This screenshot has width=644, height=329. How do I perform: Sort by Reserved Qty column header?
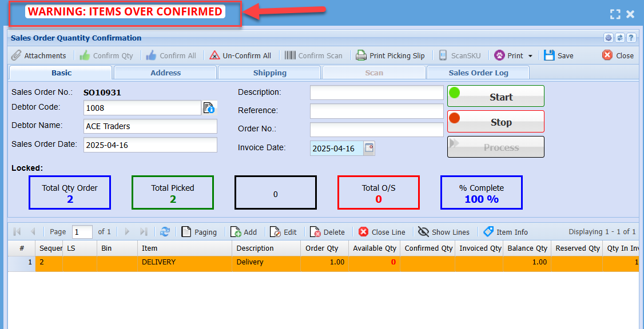point(577,248)
